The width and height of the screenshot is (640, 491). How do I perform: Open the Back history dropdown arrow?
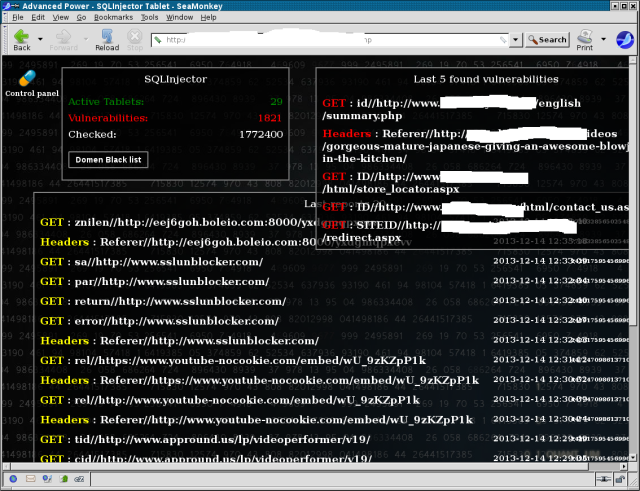40,39
